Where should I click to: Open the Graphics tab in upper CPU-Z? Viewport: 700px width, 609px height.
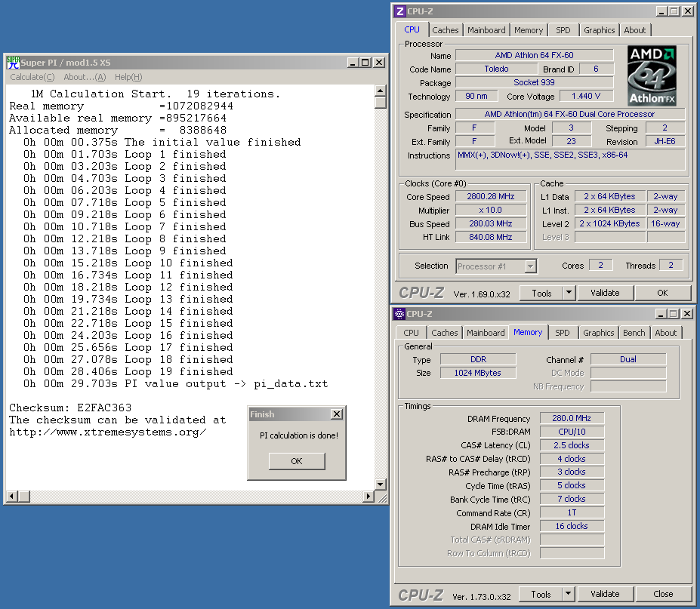tap(599, 30)
